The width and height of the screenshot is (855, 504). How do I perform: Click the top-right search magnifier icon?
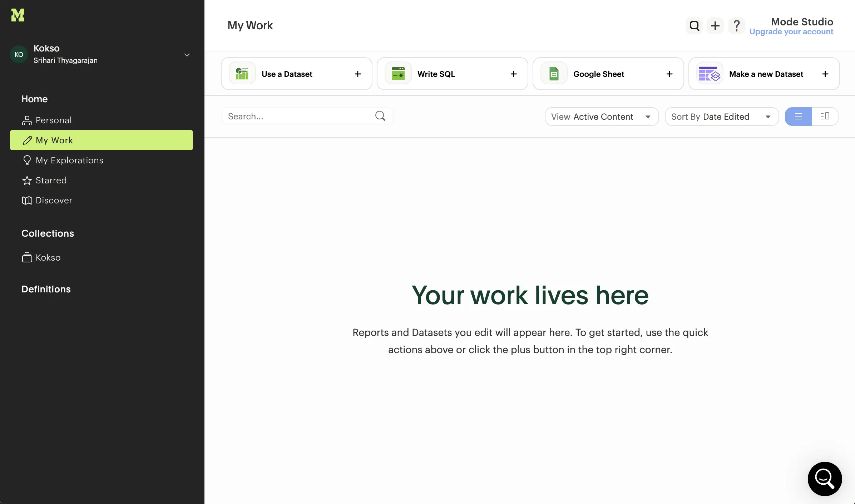pyautogui.click(x=694, y=26)
